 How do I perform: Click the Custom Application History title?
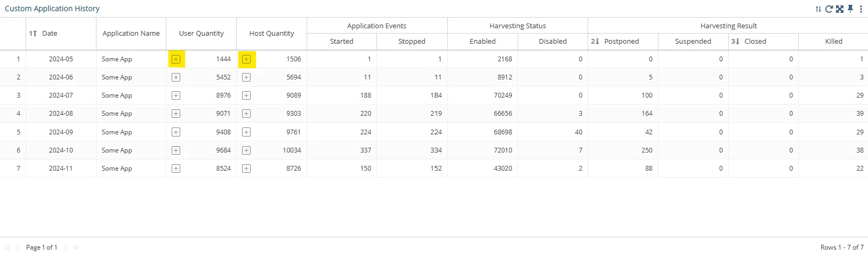coord(52,9)
